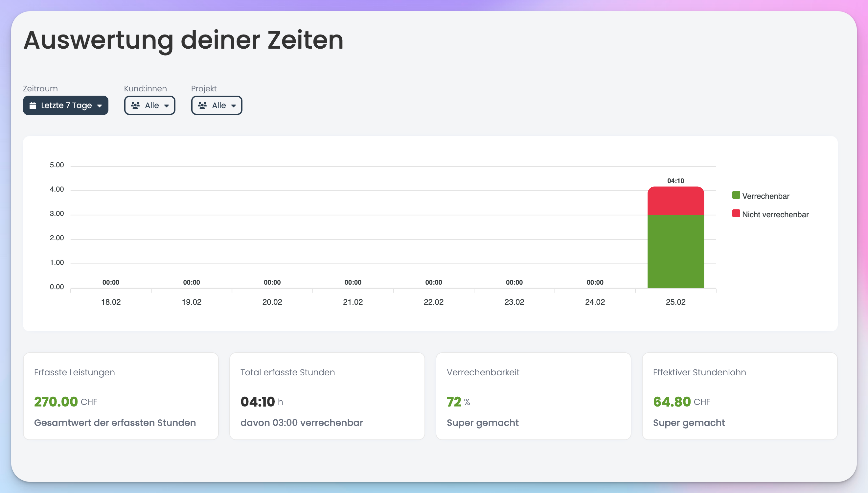Click Verrechenbar legend label
This screenshot has width=868, height=493.
point(765,196)
